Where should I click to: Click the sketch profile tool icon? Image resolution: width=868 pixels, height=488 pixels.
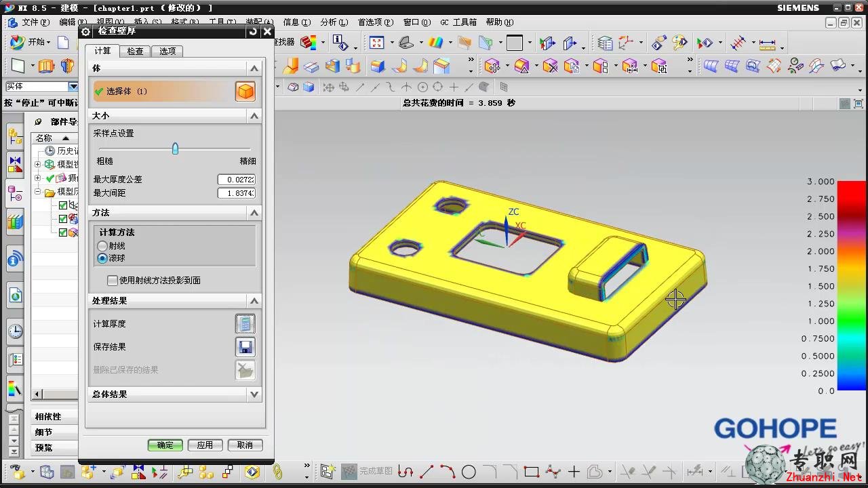coord(406,472)
